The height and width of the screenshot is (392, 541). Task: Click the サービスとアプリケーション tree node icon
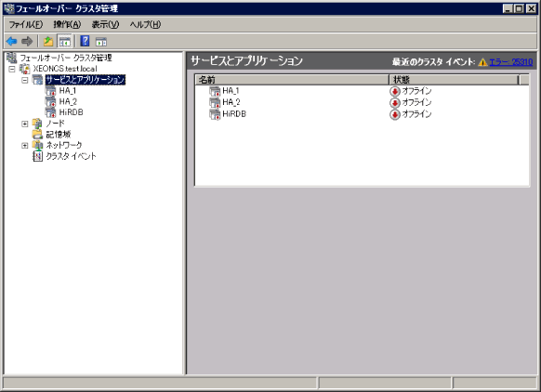[x=37, y=80]
